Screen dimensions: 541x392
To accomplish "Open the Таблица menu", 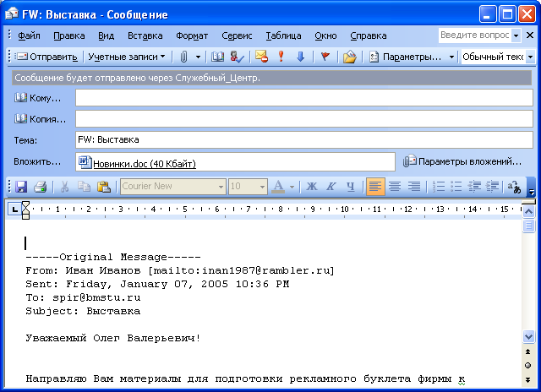I will [283, 35].
